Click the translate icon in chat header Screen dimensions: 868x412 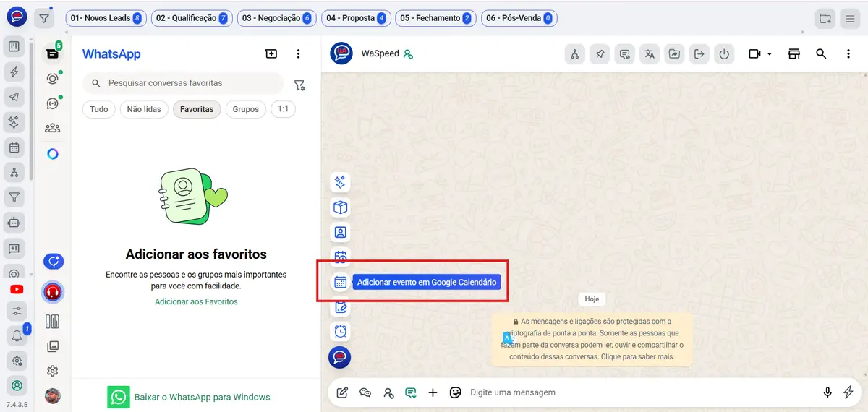point(650,53)
